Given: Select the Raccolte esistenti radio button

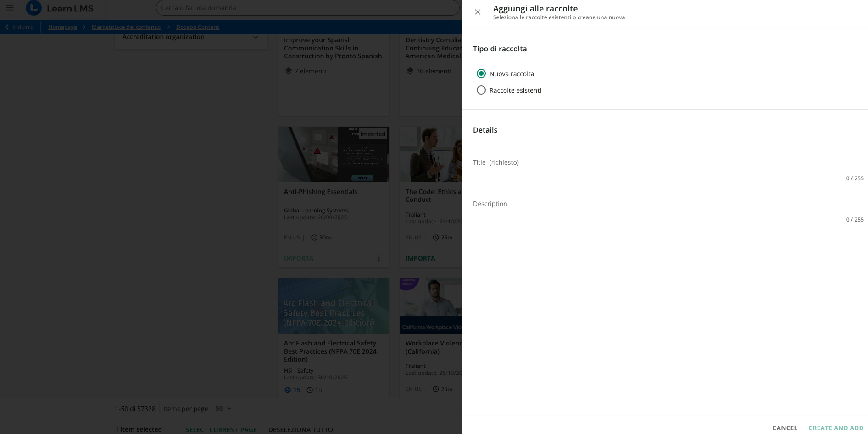Looking at the screenshot, I should tap(481, 90).
